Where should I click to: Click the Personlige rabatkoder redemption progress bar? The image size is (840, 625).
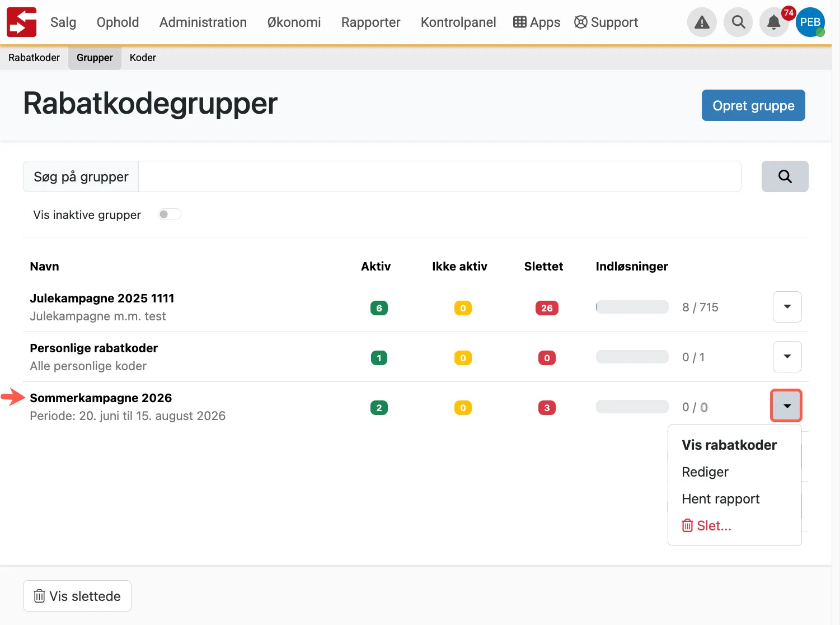632,357
